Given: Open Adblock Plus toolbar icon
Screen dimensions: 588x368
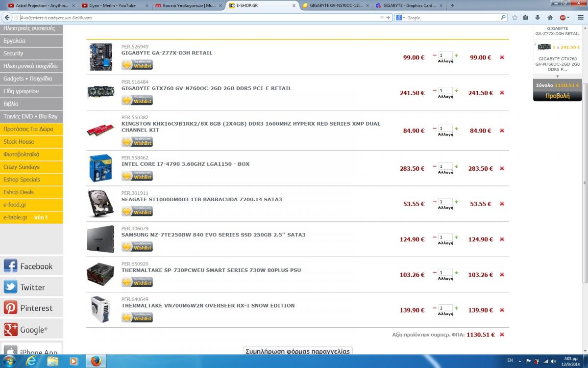Looking at the screenshot, I should (563, 17).
